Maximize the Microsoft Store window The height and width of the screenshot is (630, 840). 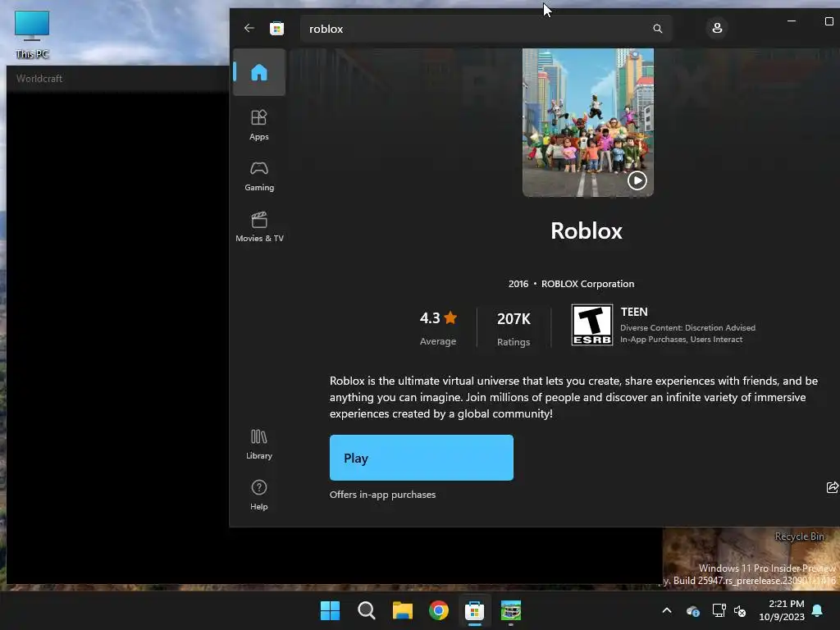(x=829, y=21)
